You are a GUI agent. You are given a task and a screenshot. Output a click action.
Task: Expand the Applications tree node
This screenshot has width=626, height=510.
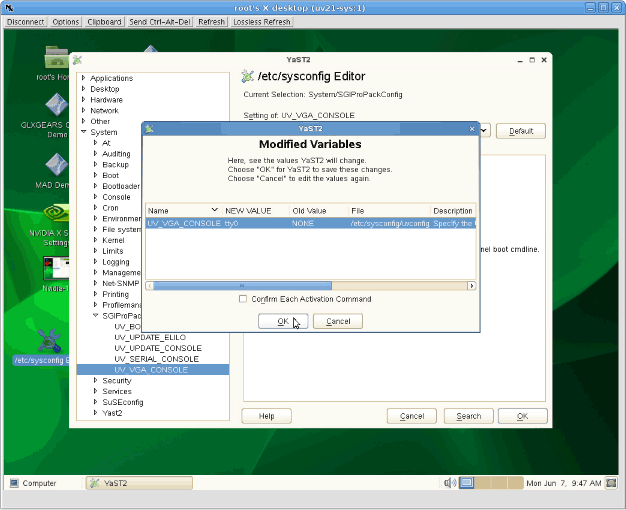(83, 78)
